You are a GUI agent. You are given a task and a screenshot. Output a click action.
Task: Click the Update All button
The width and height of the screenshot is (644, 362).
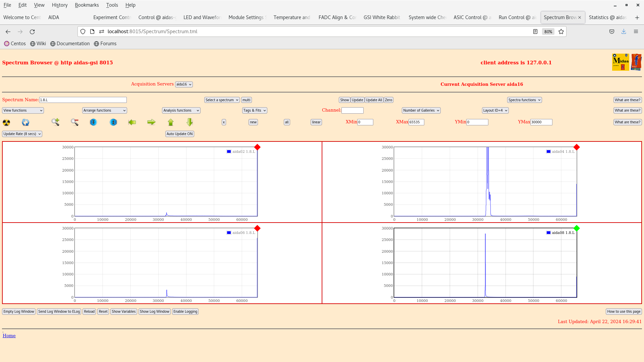pos(374,100)
